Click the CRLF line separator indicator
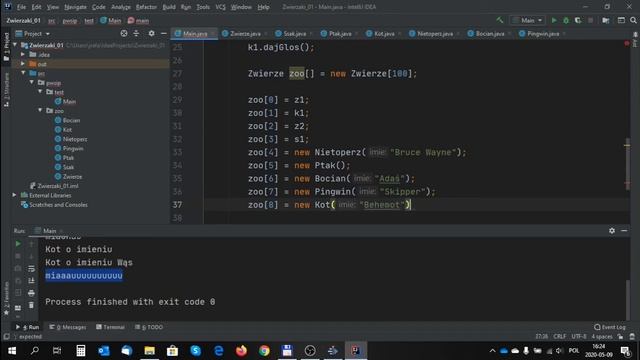Screen dimensions: 640x360 point(559,337)
